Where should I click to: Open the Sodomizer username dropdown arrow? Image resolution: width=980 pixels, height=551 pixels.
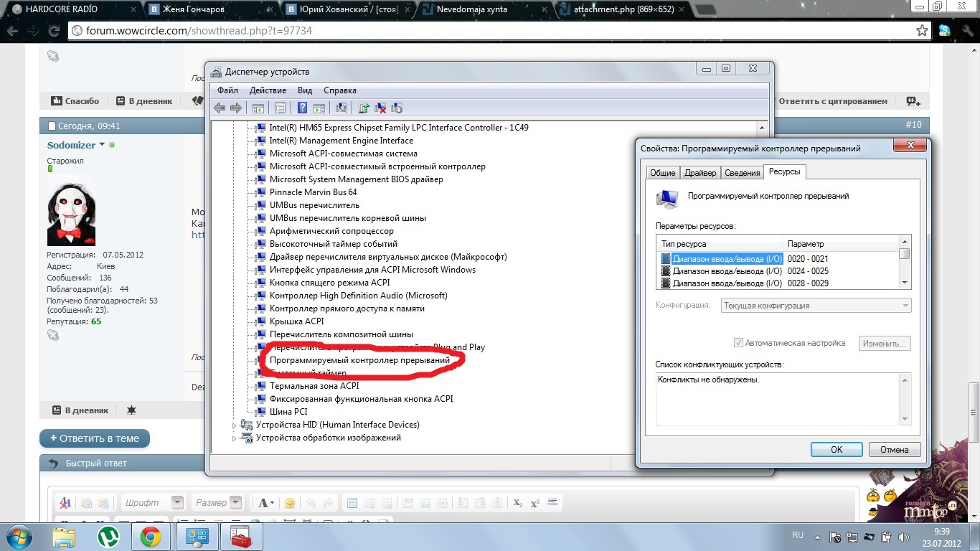click(102, 145)
